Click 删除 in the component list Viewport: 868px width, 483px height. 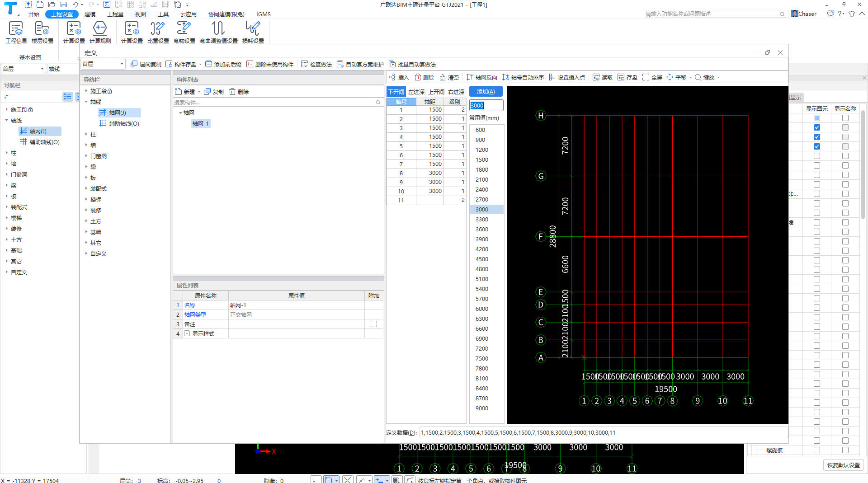point(239,92)
